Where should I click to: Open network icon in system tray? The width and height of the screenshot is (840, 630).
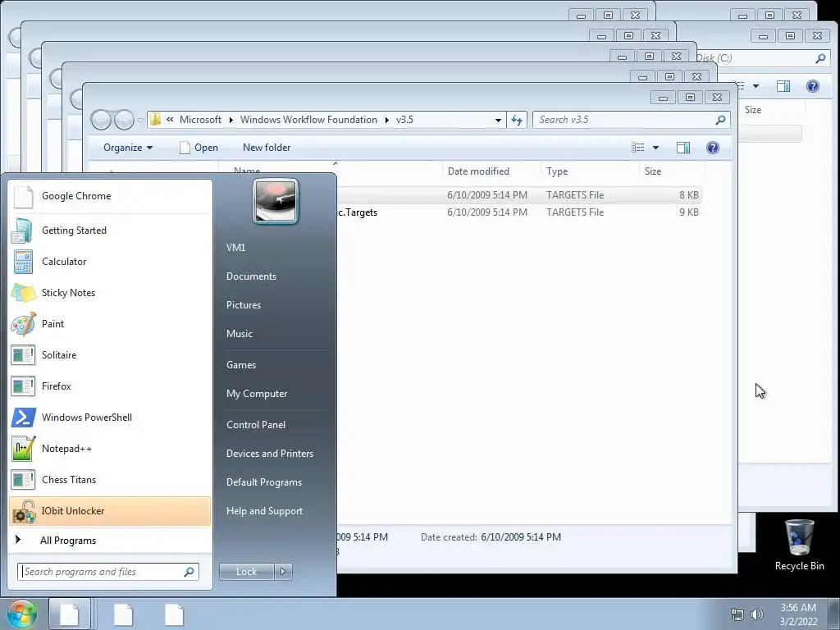coord(737,614)
